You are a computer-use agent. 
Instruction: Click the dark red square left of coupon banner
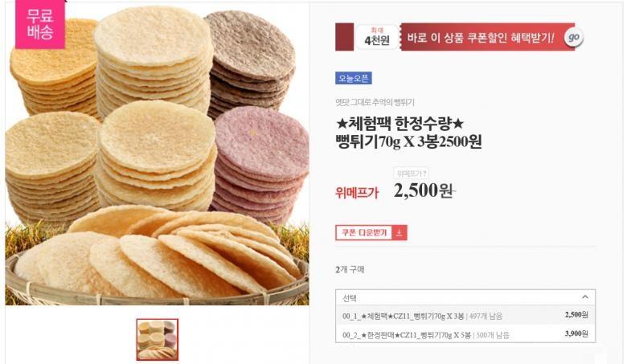coord(344,37)
